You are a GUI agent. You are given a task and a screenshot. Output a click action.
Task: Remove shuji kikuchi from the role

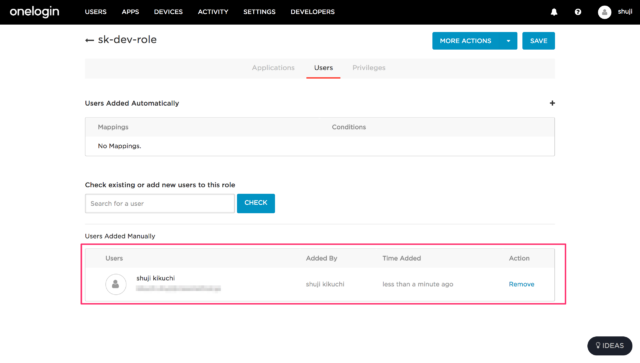pyautogui.click(x=521, y=284)
